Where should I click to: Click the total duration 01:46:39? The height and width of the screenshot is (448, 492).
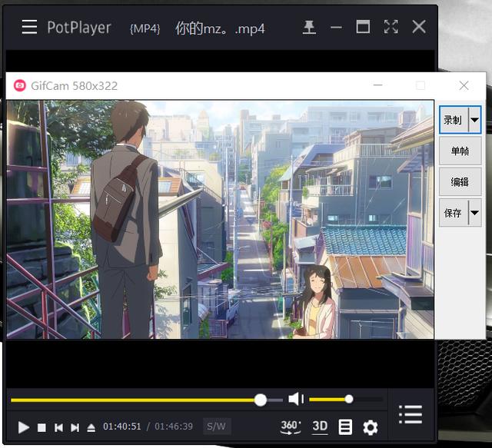[174, 426]
